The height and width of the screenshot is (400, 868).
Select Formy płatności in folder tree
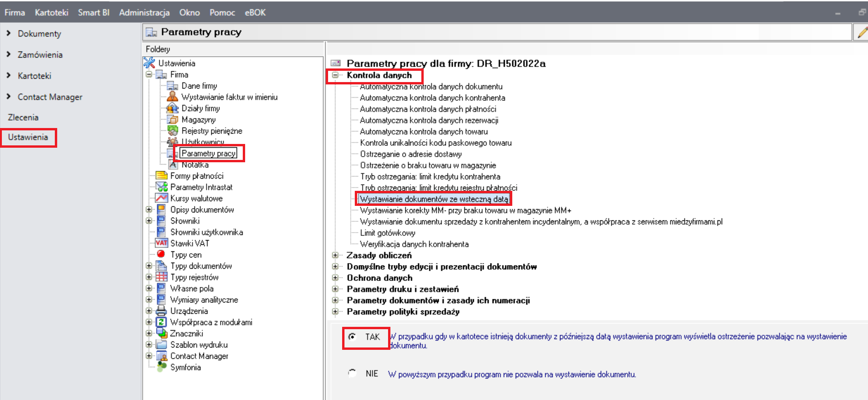click(196, 176)
